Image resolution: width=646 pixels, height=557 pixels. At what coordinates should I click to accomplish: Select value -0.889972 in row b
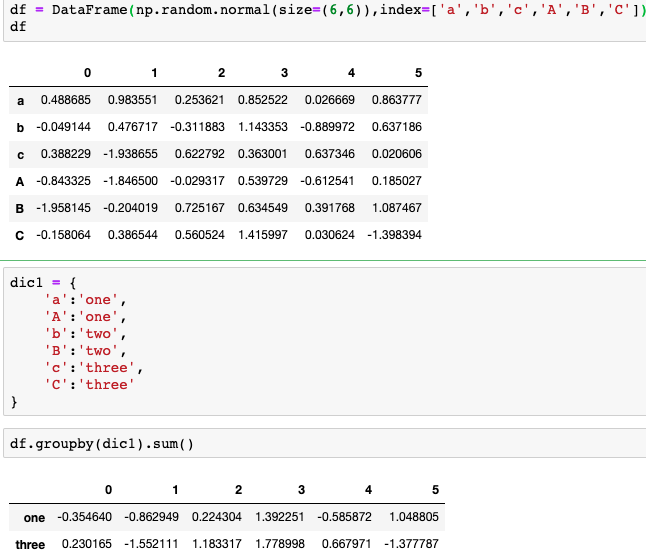point(328,127)
